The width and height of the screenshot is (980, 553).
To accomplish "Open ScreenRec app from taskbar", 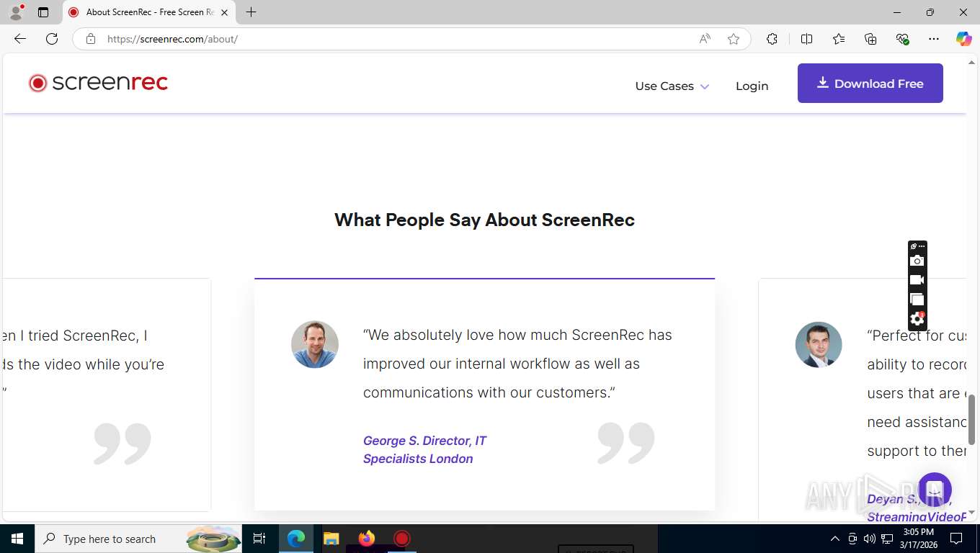I will pyautogui.click(x=401, y=539).
